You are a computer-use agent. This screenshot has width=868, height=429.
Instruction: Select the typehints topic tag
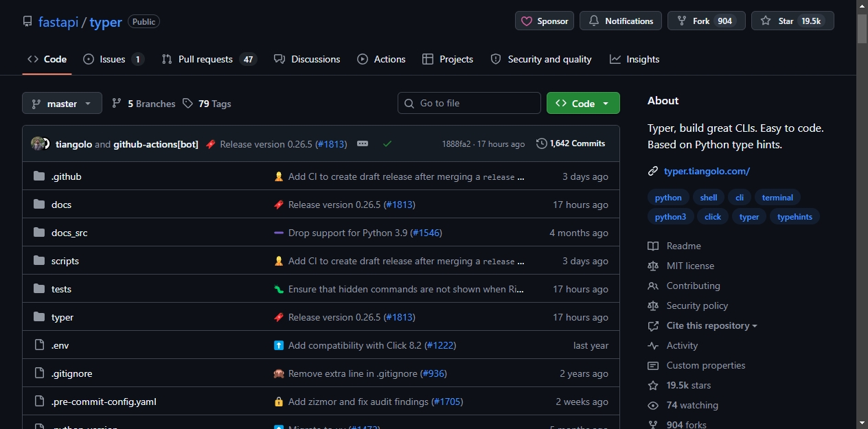click(x=795, y=217)
